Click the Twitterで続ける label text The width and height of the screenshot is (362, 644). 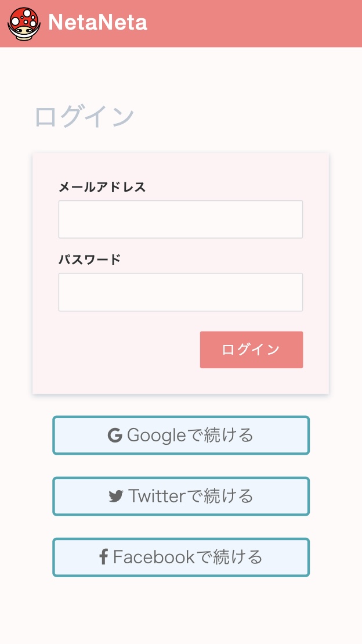coord(191,497)
